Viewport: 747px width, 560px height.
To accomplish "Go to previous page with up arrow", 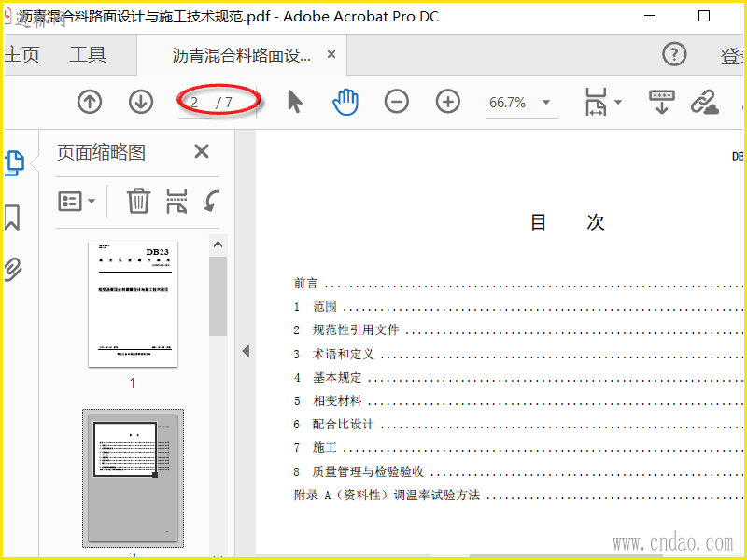I will point(90,102).
